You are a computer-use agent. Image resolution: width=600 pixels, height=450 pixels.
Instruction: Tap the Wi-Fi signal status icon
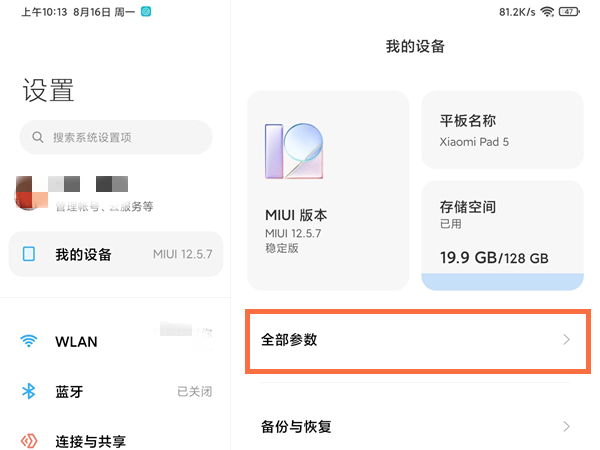click(x=547, y=12)
